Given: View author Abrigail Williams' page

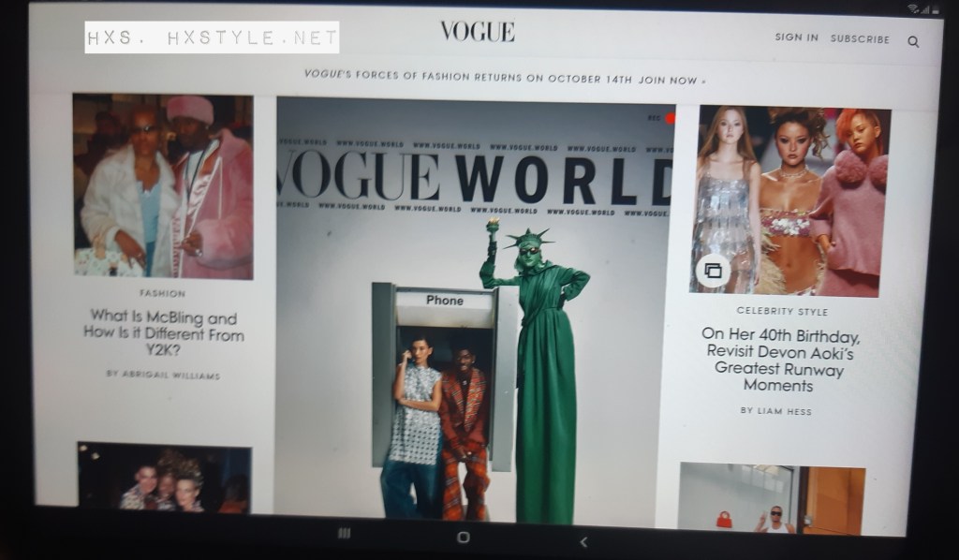Looking at the screenshot, I should pos(163,375).
